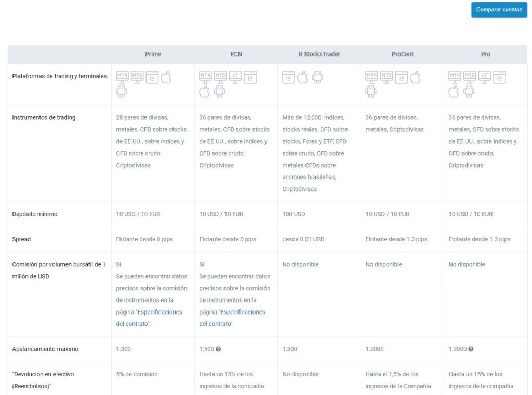Open the help icon beside Pro 1:2000 leverage
This screenshot has width=532, height=395.
[x=471, y=349]
